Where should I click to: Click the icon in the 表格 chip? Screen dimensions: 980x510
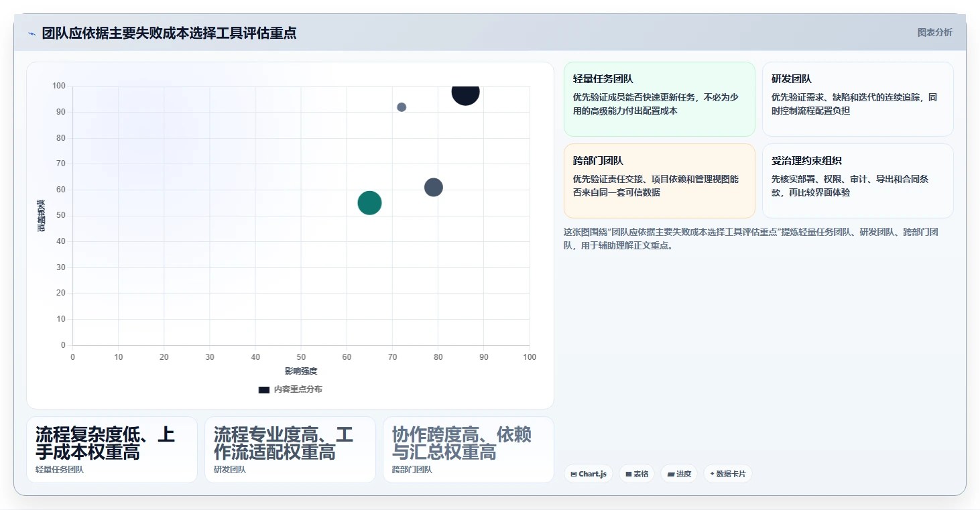pyautogui.click(x=629, y=474)
